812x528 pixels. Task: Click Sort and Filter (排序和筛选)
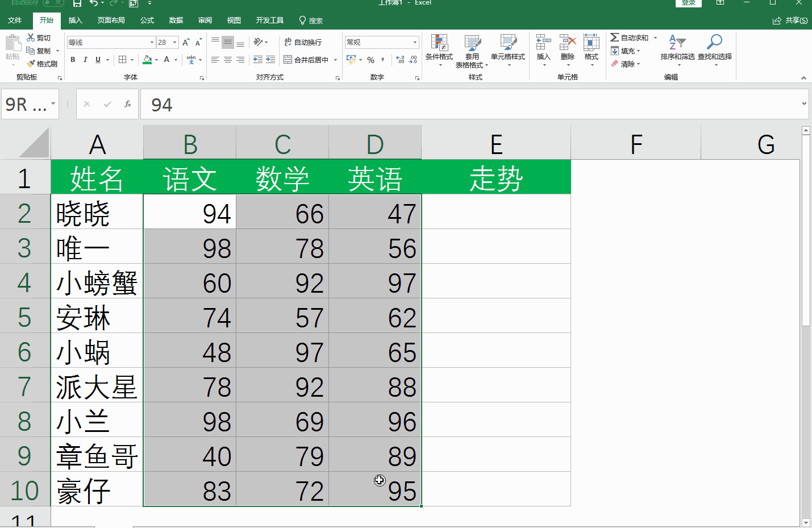click(677, 50)
